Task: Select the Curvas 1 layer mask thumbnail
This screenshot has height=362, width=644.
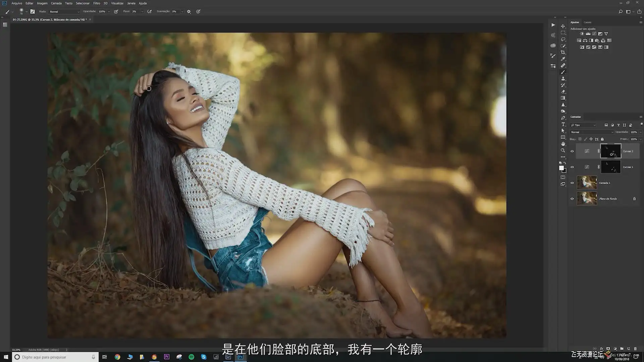Action: [610, 167]
